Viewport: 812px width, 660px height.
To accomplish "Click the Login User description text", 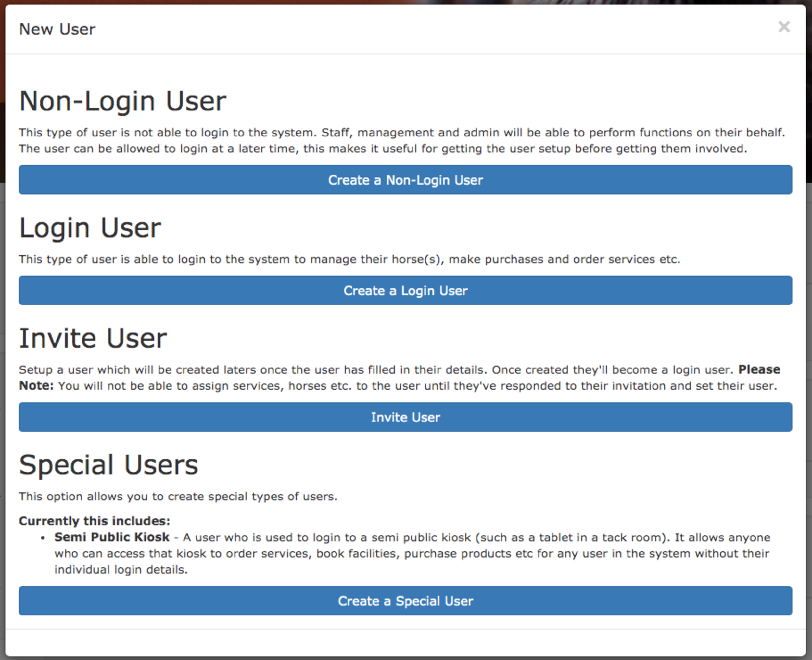I will click(349, 259).
